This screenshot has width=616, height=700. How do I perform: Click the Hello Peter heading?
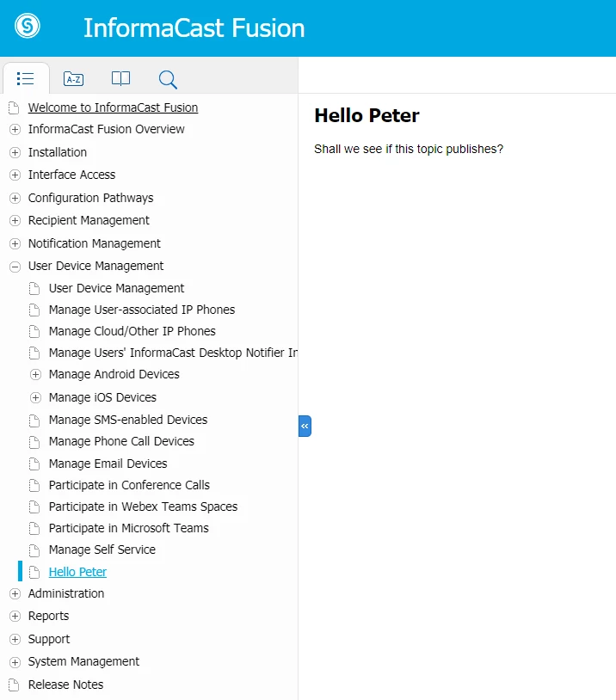coord(367,115)
